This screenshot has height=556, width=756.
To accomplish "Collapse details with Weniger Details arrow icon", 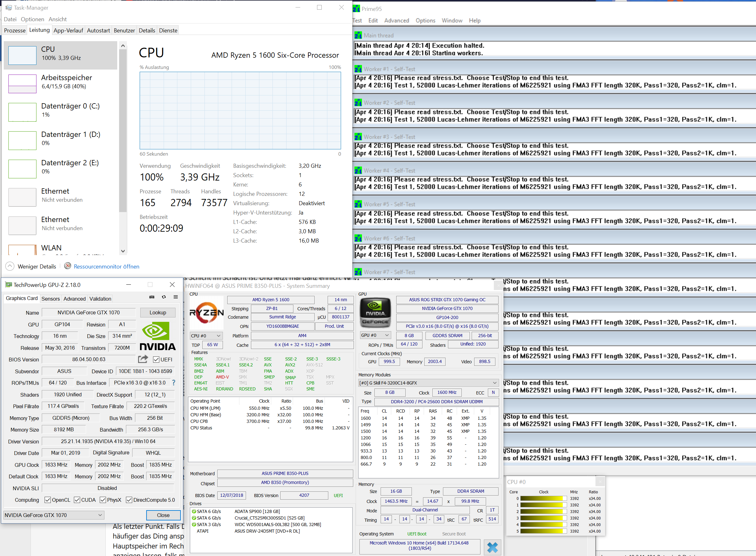I will pos(10,266).
